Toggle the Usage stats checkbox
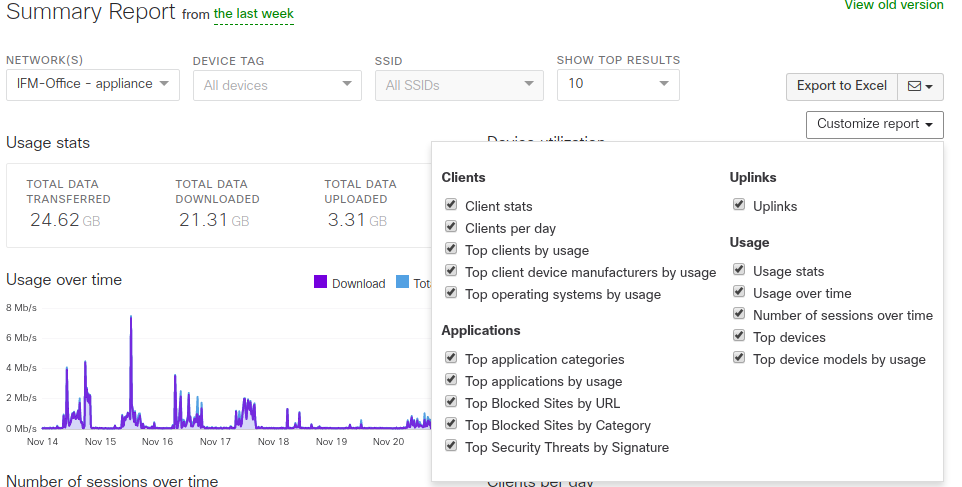 pyautogui.click(x=739, y=269)
